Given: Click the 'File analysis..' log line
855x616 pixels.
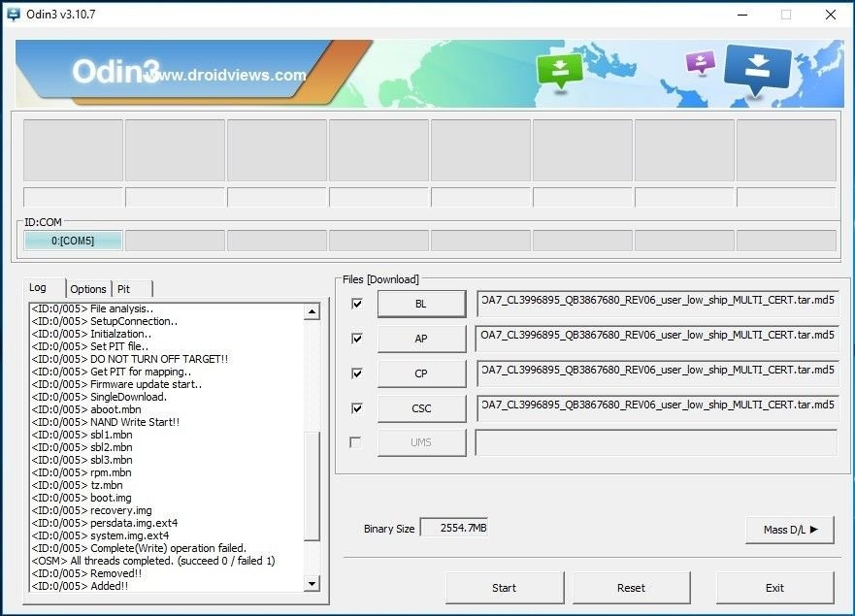Looking at the screenshot, I should click(93, 308).
